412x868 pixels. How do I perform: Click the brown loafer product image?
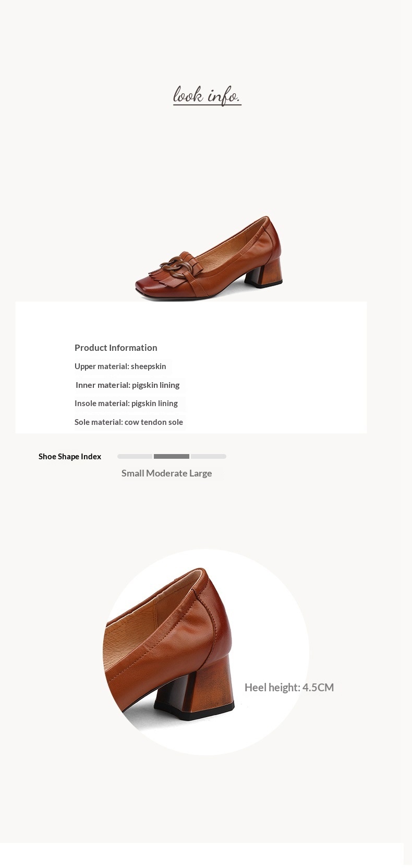coord(209,258)
